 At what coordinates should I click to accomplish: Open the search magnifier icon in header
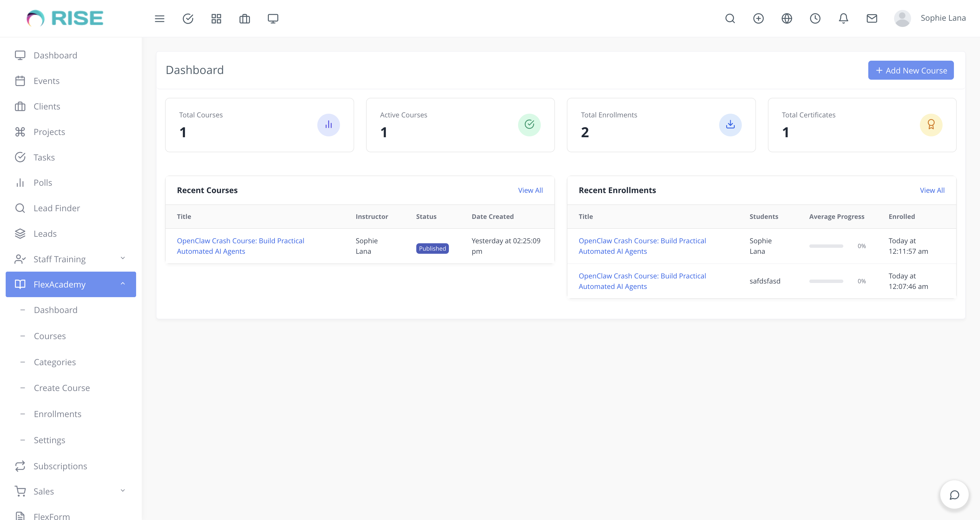(730, 18)
